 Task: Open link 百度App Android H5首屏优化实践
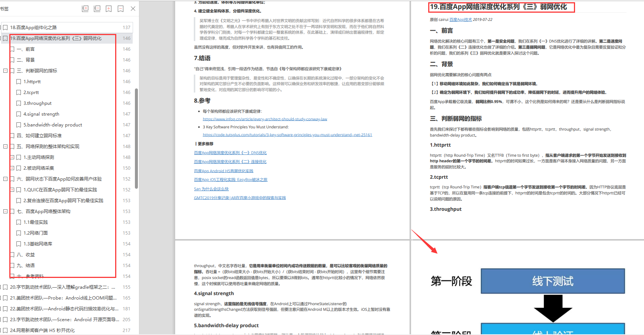[224, 171]
